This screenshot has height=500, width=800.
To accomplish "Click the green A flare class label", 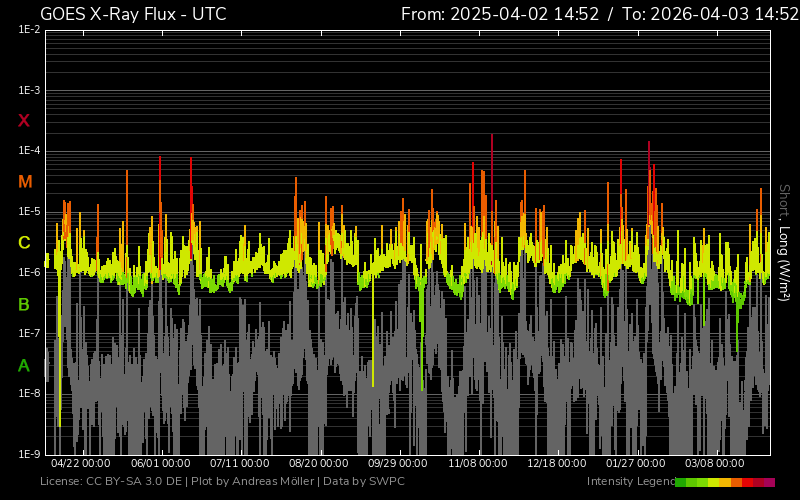I will click(24, 365).
